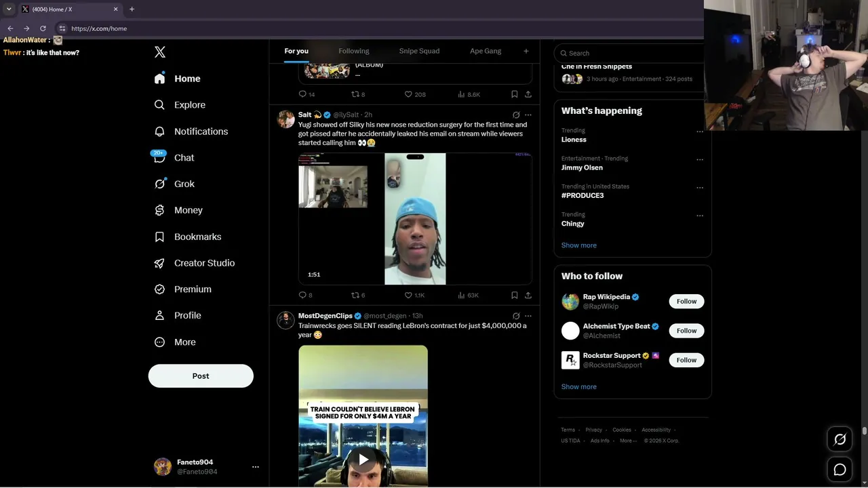Like Salt's post with 1.1K likes
Image resolution: width=868 pixels, height=488 pixels.
click(414, 296)
